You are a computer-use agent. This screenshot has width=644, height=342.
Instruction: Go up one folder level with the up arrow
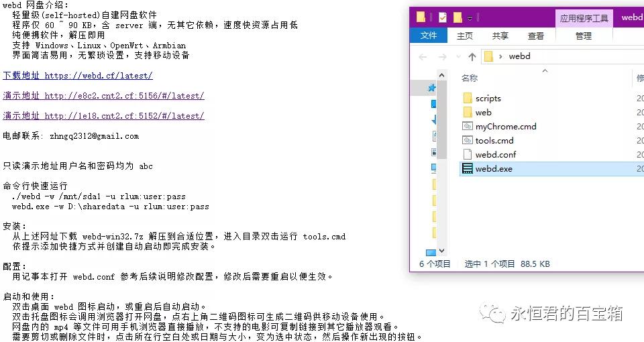472,56
